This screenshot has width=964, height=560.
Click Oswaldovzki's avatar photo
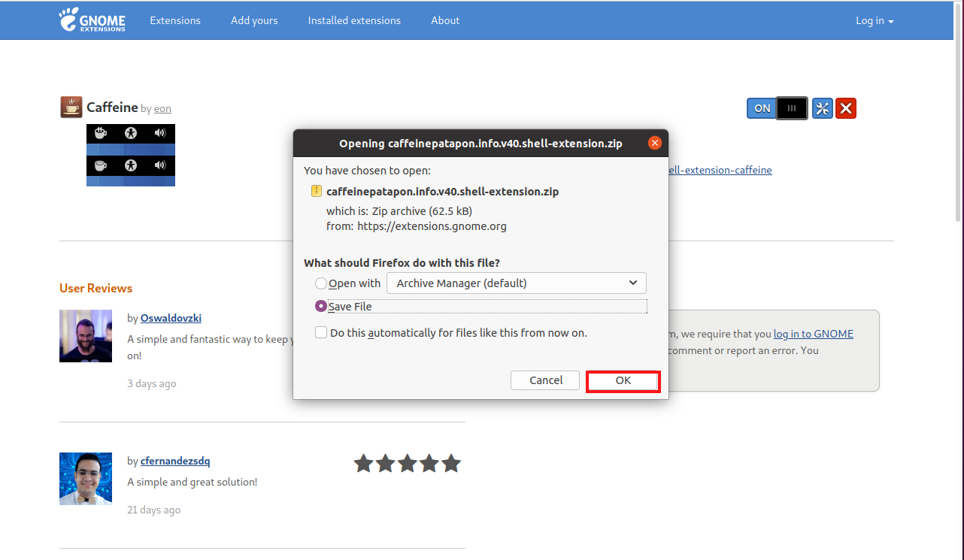point(86,336)
